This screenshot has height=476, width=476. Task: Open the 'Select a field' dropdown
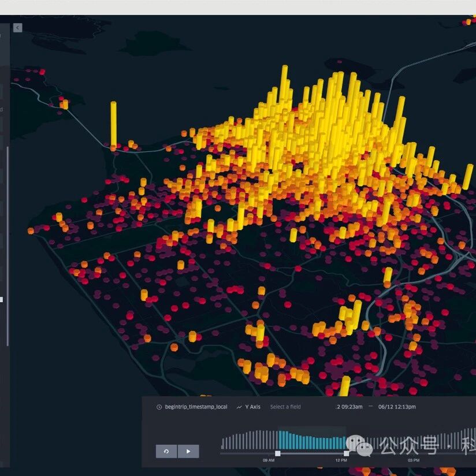click(x=285, y=407)
